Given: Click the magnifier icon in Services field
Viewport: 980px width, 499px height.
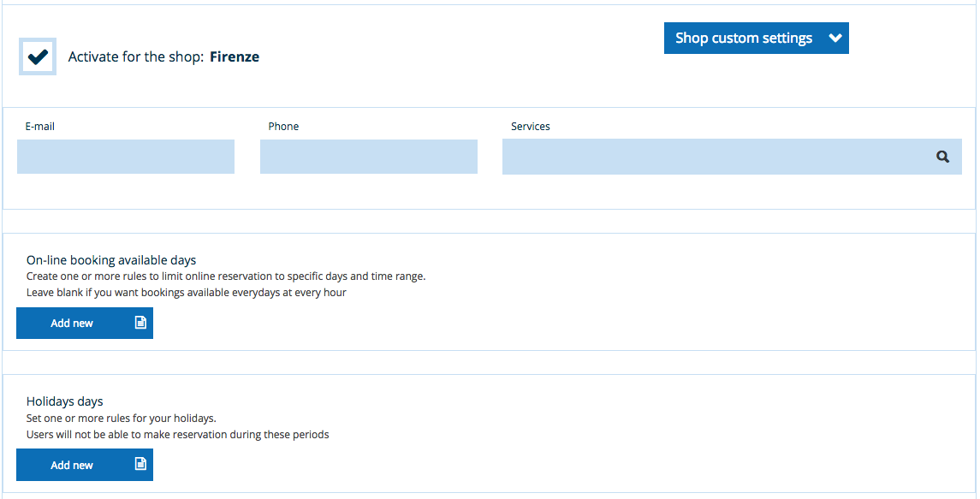Looking at the screenshot, I should click(x=942, y=157).
